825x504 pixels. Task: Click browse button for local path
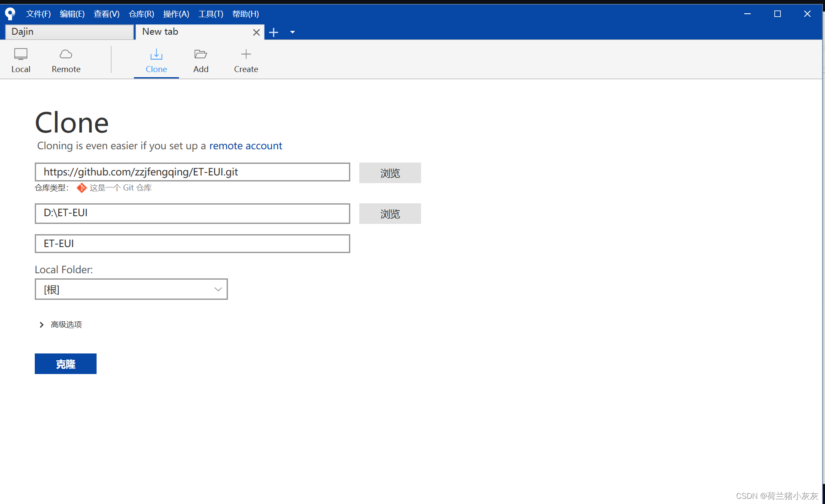click(x=390, y=213)
